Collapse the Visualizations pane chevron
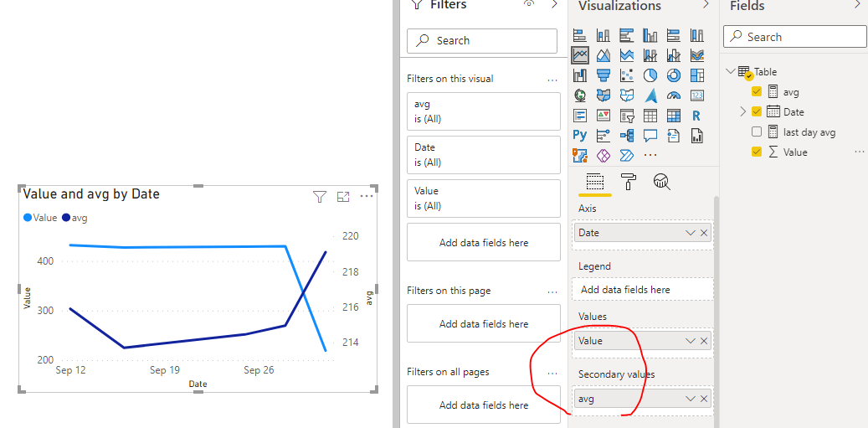868x428 pixels. [x=706, y=5]
